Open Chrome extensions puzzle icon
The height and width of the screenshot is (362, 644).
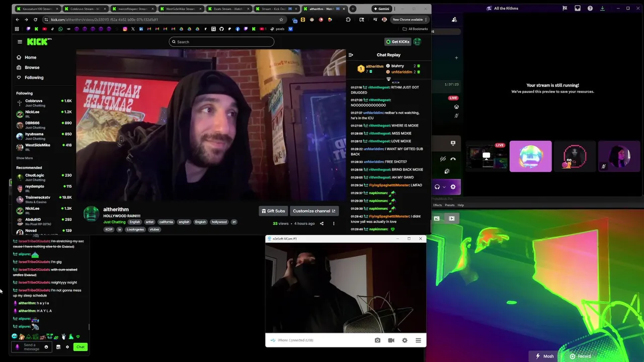tap(348, 20)
